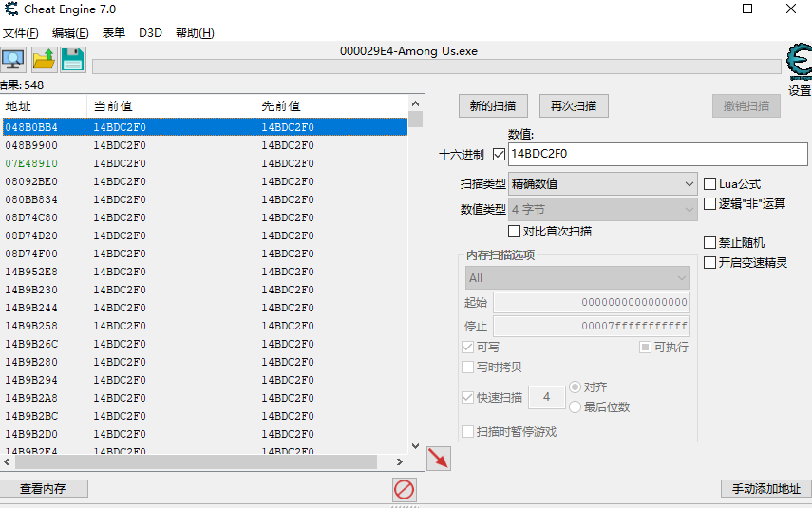Click the red arrow add-to-list icon
812x508 pixels.
[x=439, y=459]
